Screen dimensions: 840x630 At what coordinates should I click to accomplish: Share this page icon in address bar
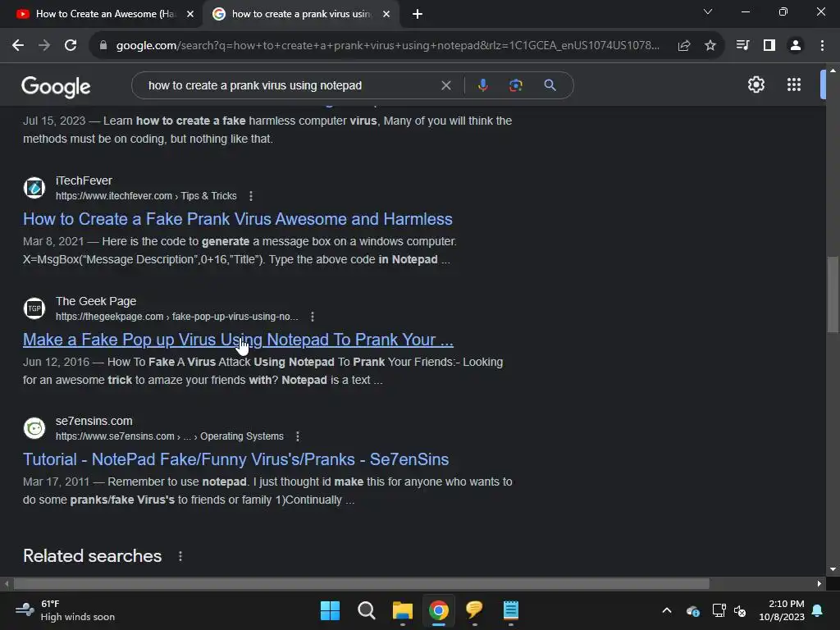pyautogui.click(x=684, y=46)
